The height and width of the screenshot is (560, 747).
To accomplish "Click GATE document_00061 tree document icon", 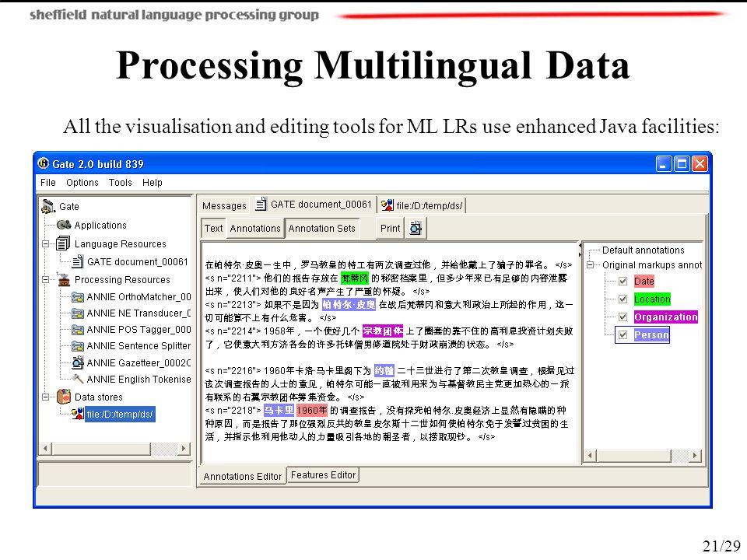I will click(78, 261).
